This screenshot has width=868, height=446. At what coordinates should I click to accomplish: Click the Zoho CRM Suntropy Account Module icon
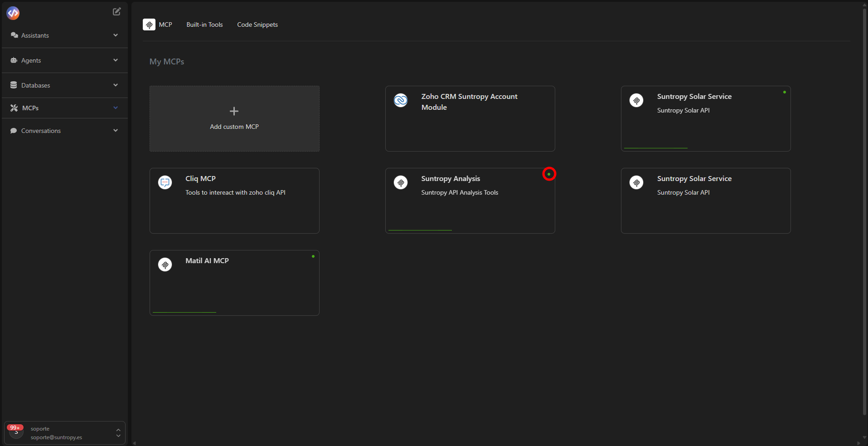[x=401, y=100]
